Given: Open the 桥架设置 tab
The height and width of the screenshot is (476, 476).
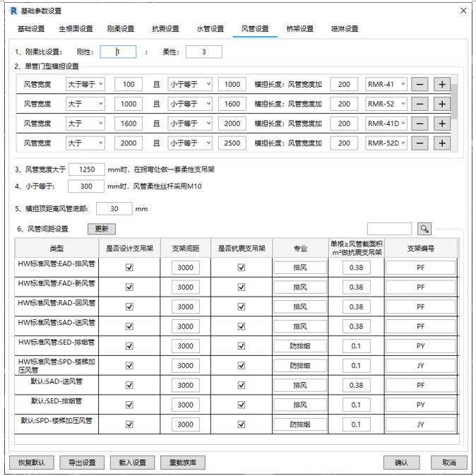Looking at the screenshot, I should [x=299, y=29].
